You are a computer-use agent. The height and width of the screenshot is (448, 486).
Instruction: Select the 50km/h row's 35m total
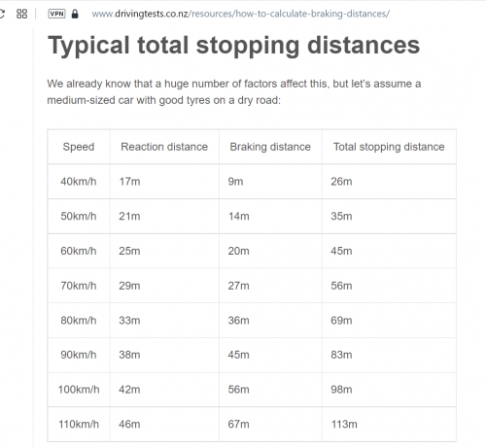click(389, 216)
